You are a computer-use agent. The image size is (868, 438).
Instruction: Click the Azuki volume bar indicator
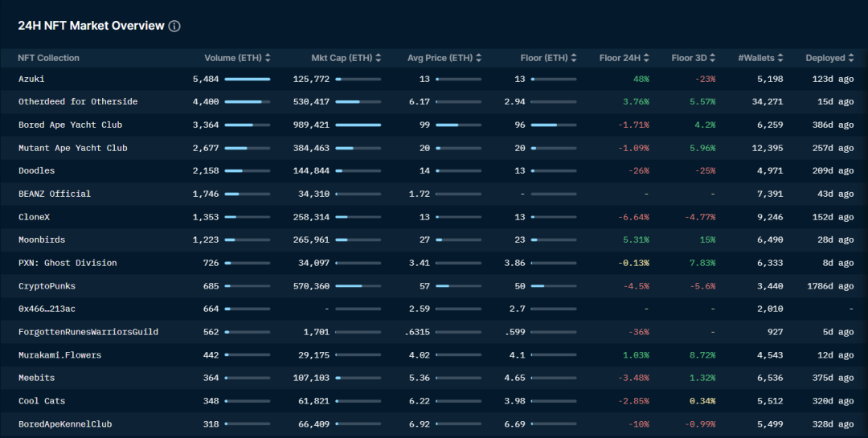[248, 80]
